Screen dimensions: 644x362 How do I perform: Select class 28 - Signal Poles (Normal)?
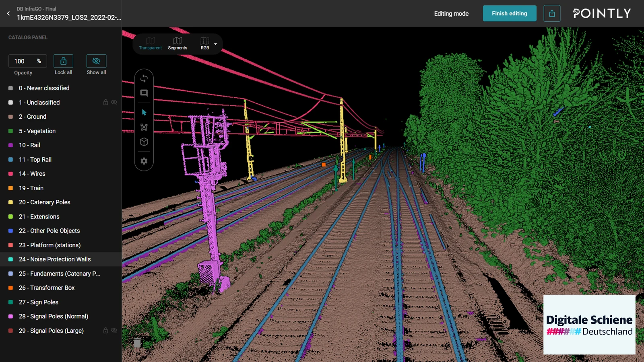coord(61,317)
